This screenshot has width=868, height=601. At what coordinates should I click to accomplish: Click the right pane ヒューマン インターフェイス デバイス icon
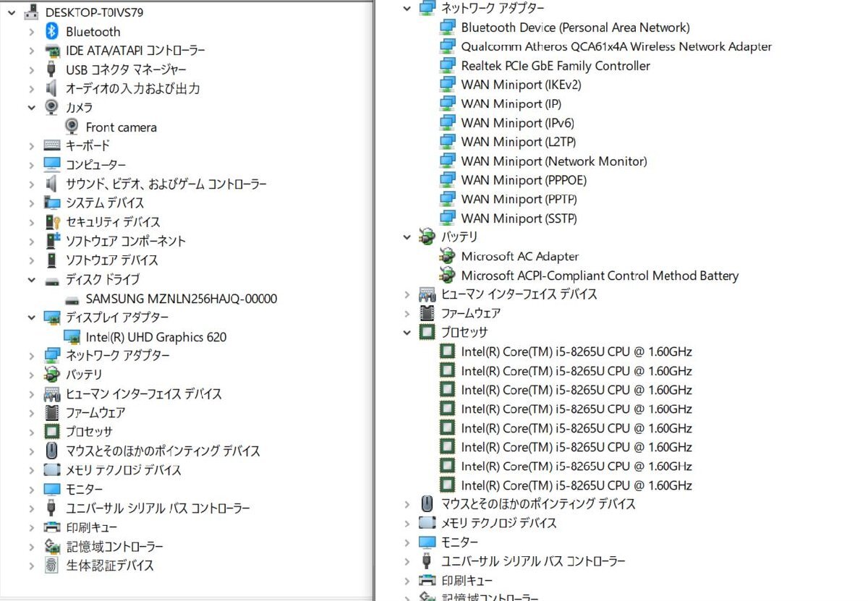click(x=427, y=294)
